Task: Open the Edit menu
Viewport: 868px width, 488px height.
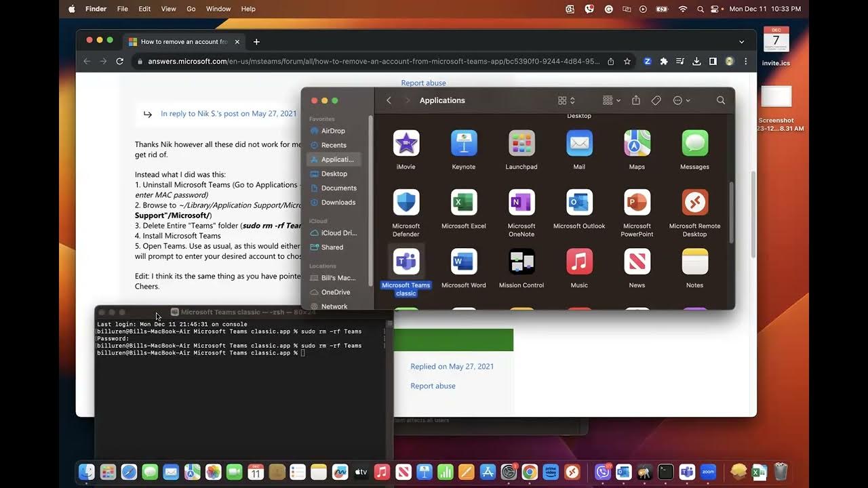Action: point(144,9)
